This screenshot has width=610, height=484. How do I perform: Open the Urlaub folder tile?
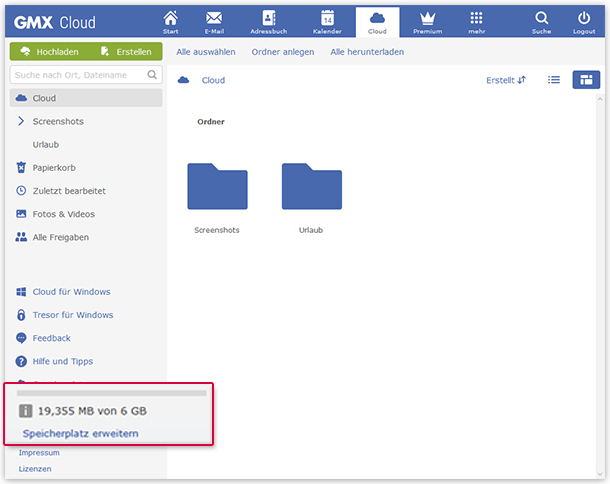click(x=312, y=186)
